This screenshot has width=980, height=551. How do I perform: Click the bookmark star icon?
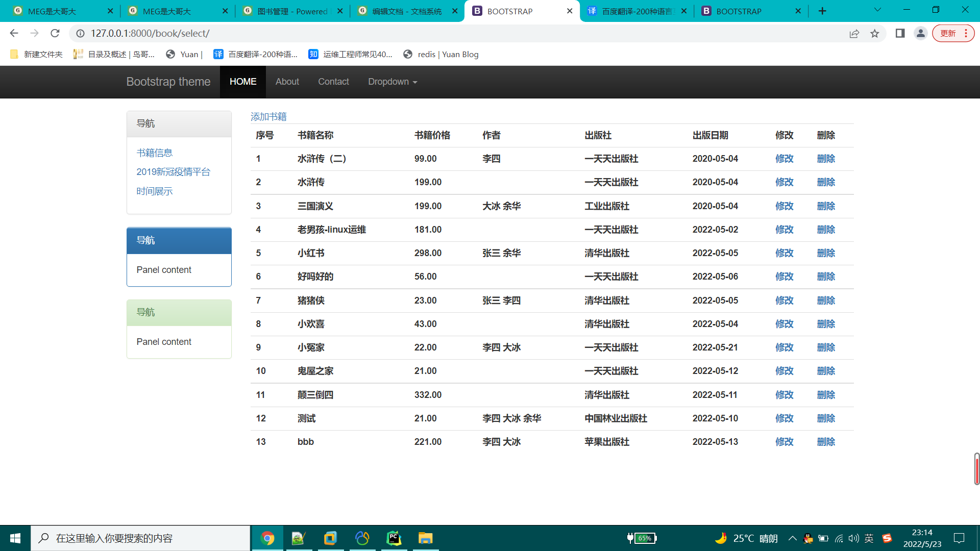(875, 33)
